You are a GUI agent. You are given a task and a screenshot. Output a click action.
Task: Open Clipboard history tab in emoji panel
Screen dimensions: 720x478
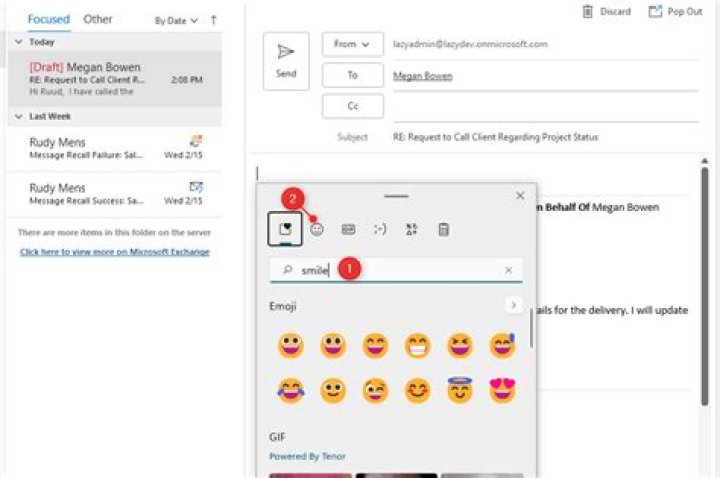click(444, 229)
